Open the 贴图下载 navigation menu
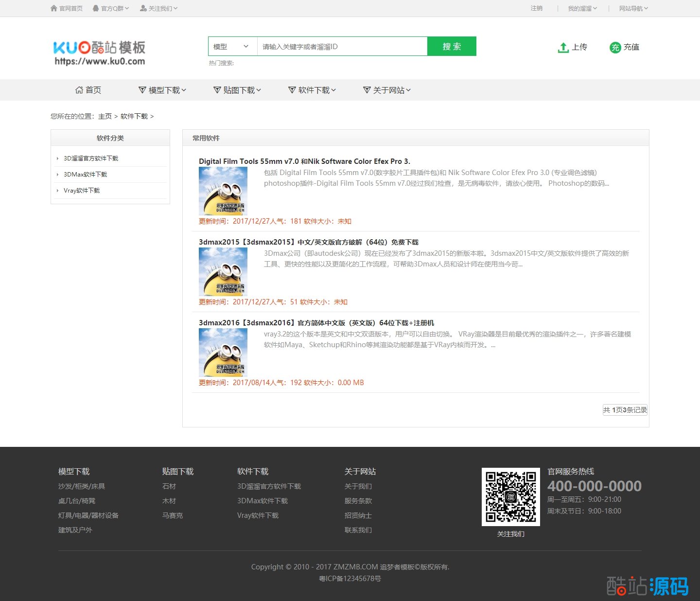This screenshot has height=601, width=700. pyautogui.click(x=237, y=90)
